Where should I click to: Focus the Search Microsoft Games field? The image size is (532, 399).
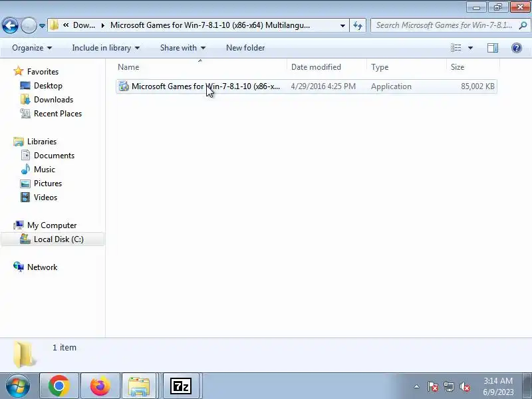[x=444, y=25]
